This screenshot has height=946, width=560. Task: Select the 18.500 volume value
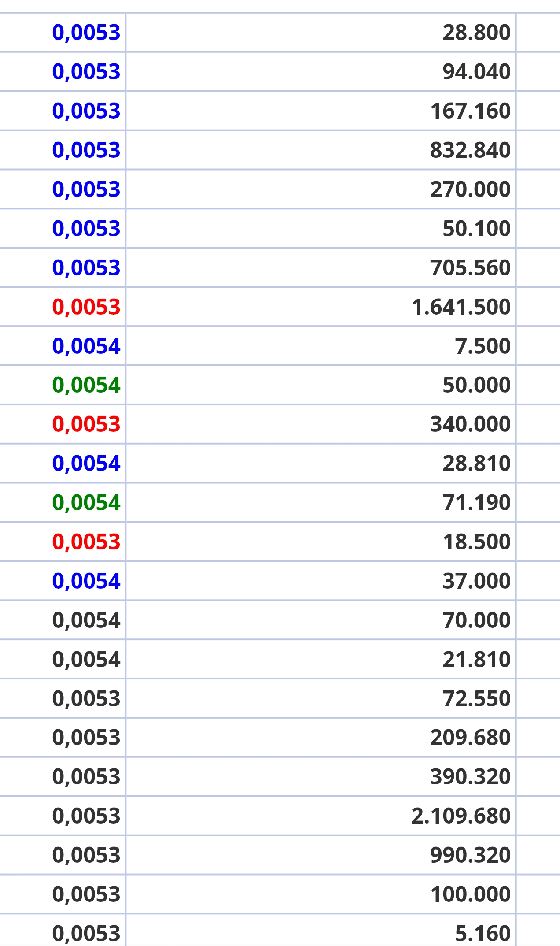tap(476, 542)
